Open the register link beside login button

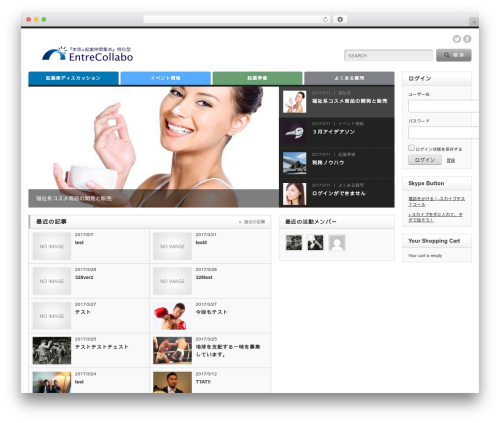pyautogui.click(x=451, y=160)
